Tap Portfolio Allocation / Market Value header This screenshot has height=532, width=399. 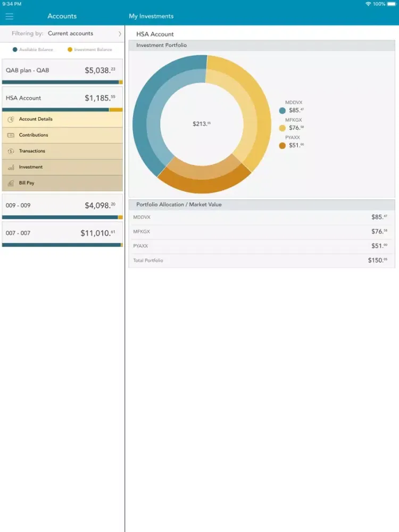tap(262, 205)
